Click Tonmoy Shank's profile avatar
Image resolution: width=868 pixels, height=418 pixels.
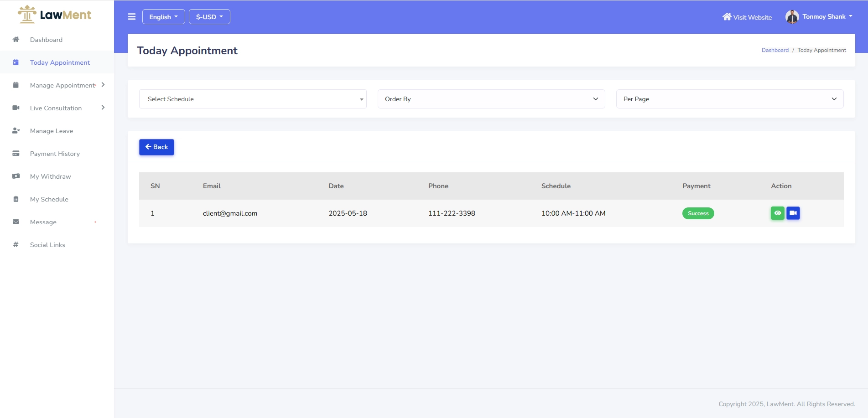pos(792,17)
